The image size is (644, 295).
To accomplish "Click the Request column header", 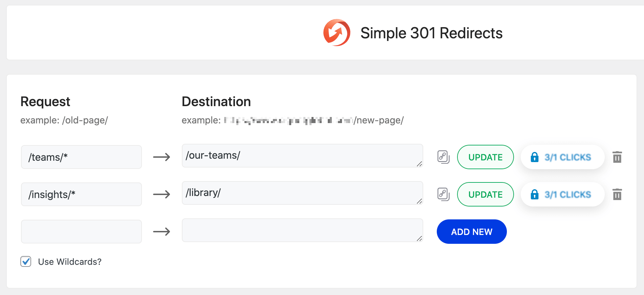I will [45, 101].
